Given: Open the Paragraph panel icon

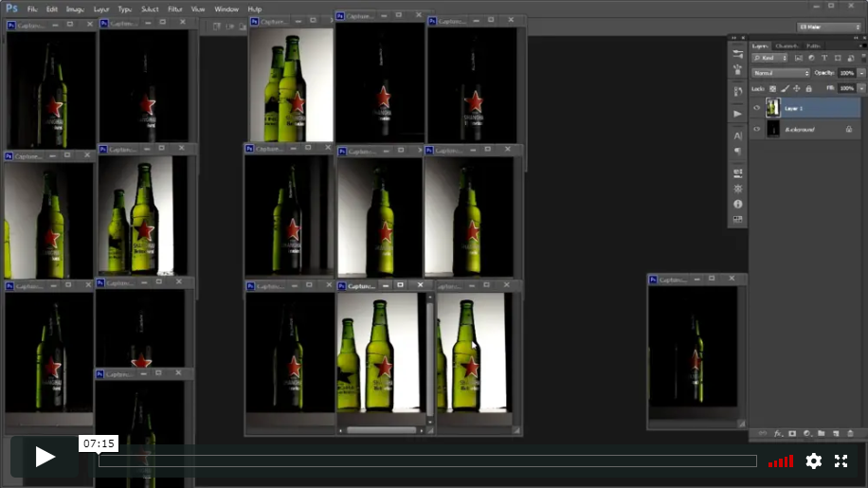Looking at the screenshot, I should click(738, 151).
